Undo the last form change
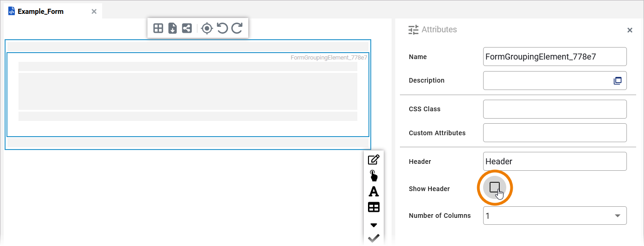 (x=222, y=29)
